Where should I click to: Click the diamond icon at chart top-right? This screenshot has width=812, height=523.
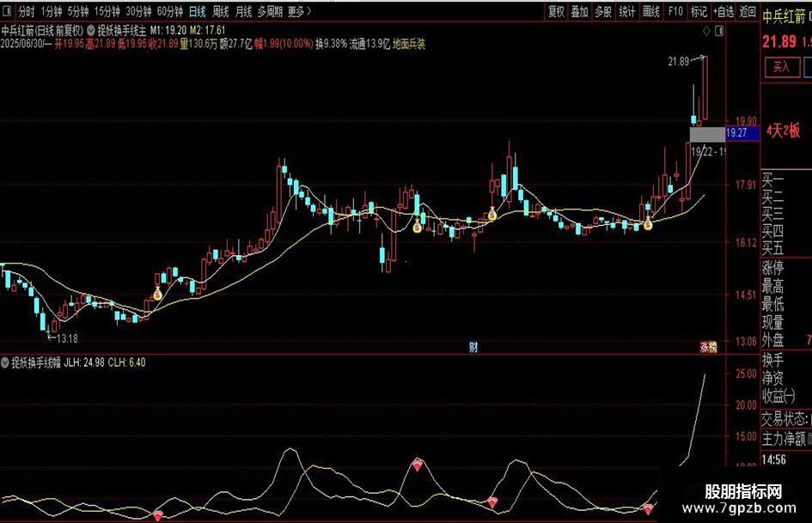click(706, 32)
